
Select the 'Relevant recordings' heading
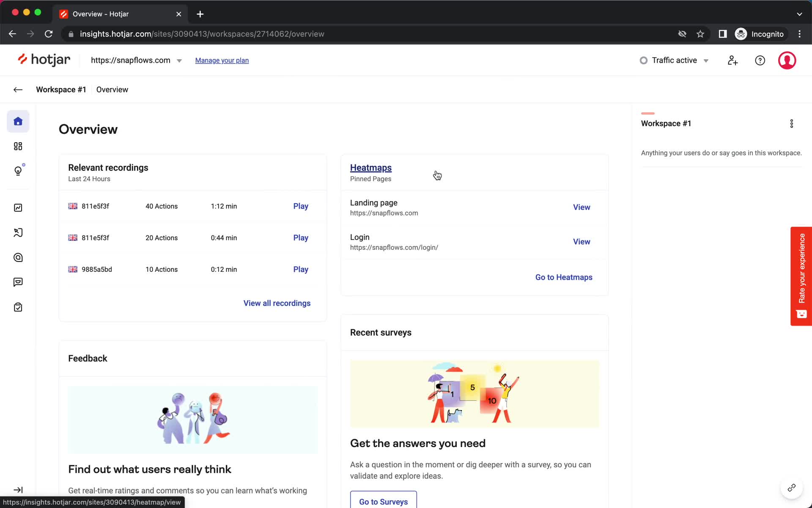click(108, 168)
